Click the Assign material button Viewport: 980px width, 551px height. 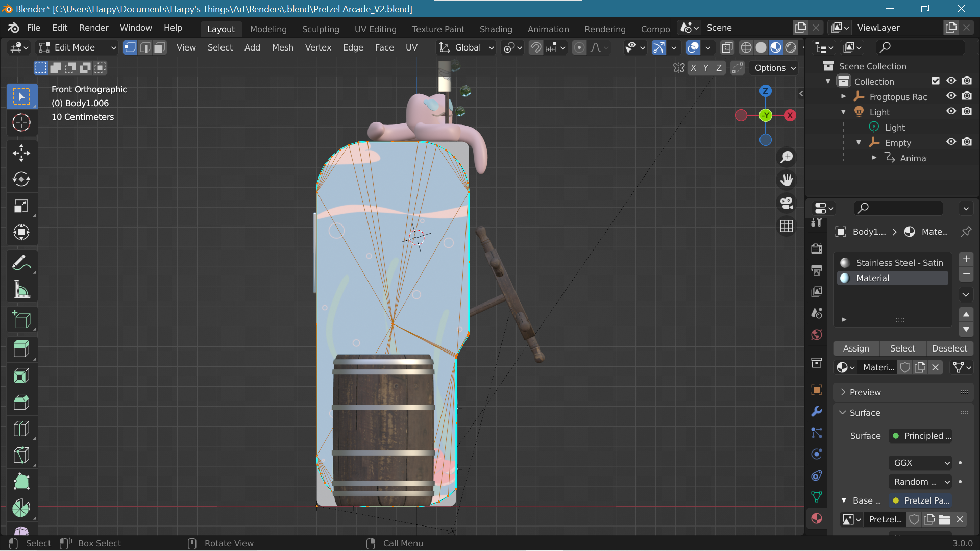point(856,348)
